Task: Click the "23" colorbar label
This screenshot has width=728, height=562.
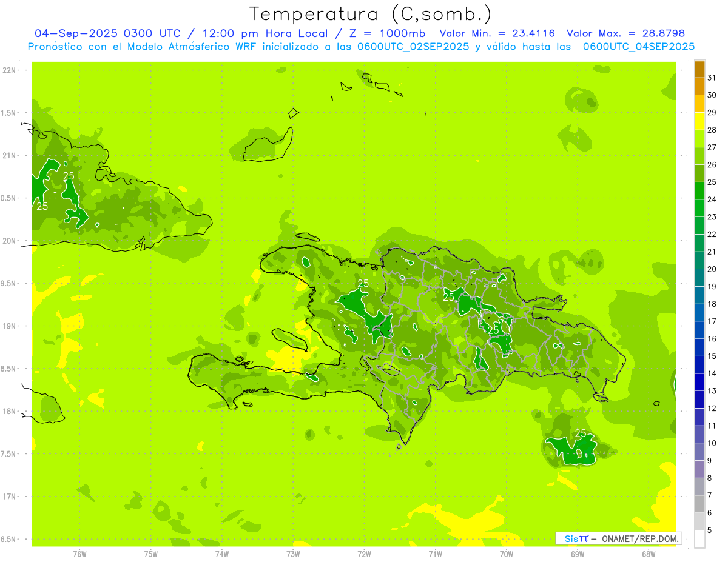Action: pos(712,217)
